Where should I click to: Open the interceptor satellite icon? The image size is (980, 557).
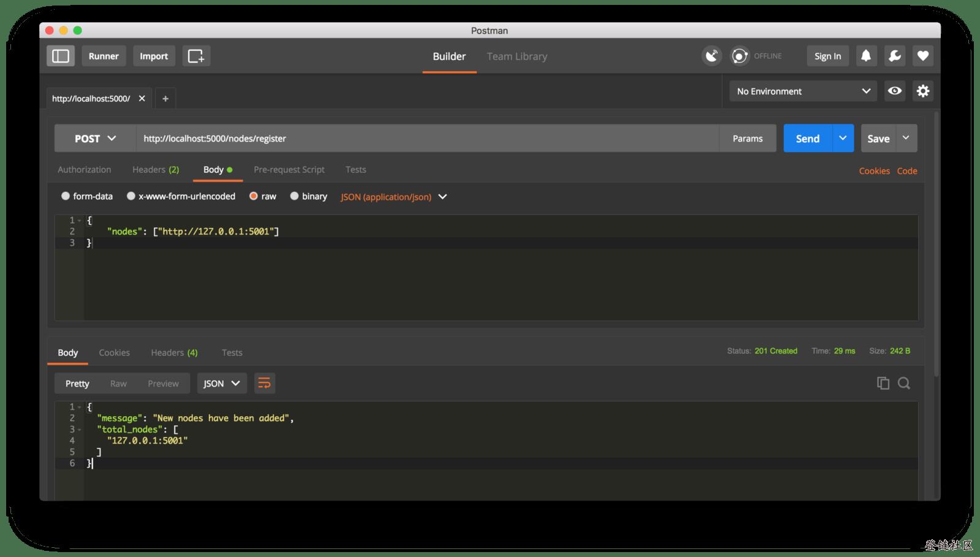click(x=712, y=56)
